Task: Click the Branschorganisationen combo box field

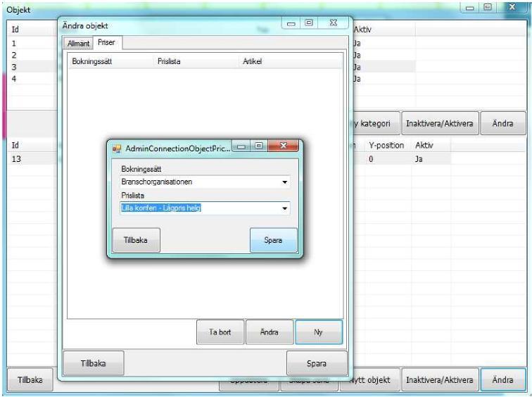Action: (x=205, y=182)
